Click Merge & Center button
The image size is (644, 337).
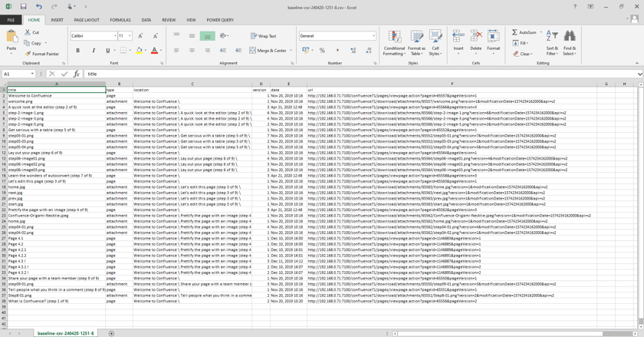[268, 51]
